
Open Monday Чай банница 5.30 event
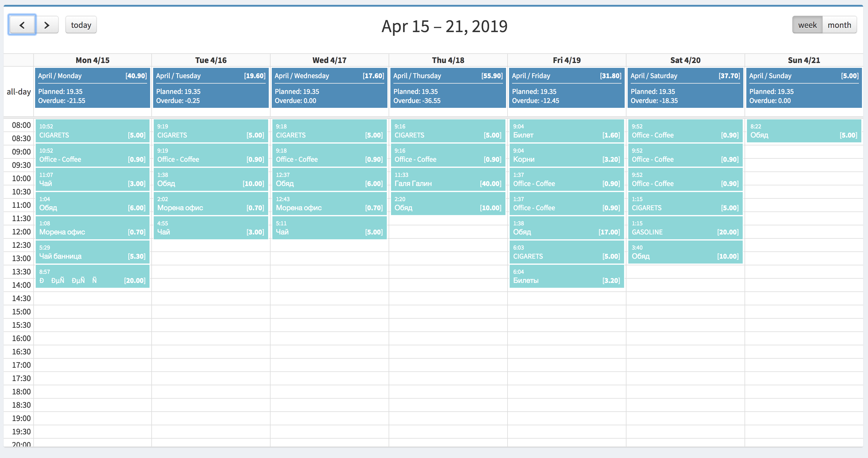point(92,252)
